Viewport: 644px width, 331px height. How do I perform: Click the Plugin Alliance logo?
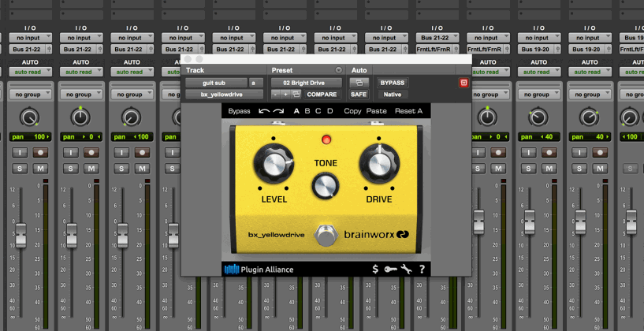pos(259,270)
